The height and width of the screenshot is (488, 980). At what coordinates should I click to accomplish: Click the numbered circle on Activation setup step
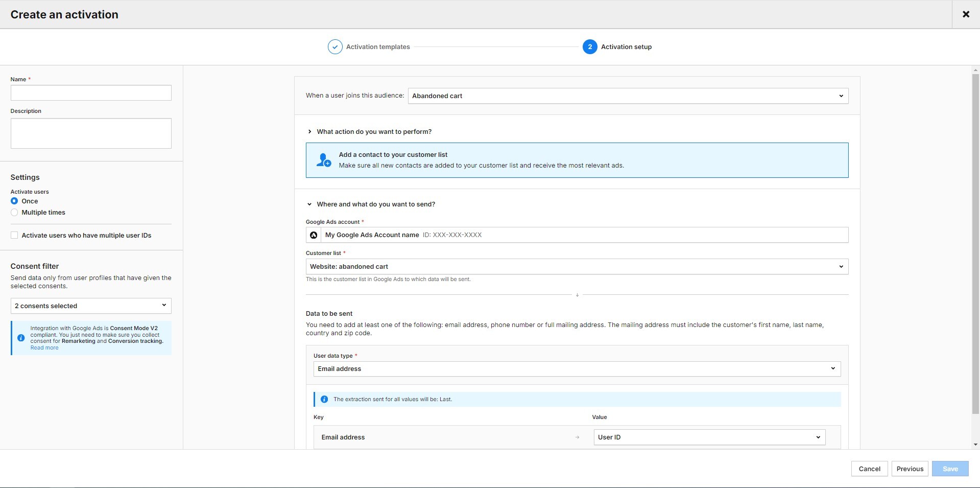pos(590,47)
